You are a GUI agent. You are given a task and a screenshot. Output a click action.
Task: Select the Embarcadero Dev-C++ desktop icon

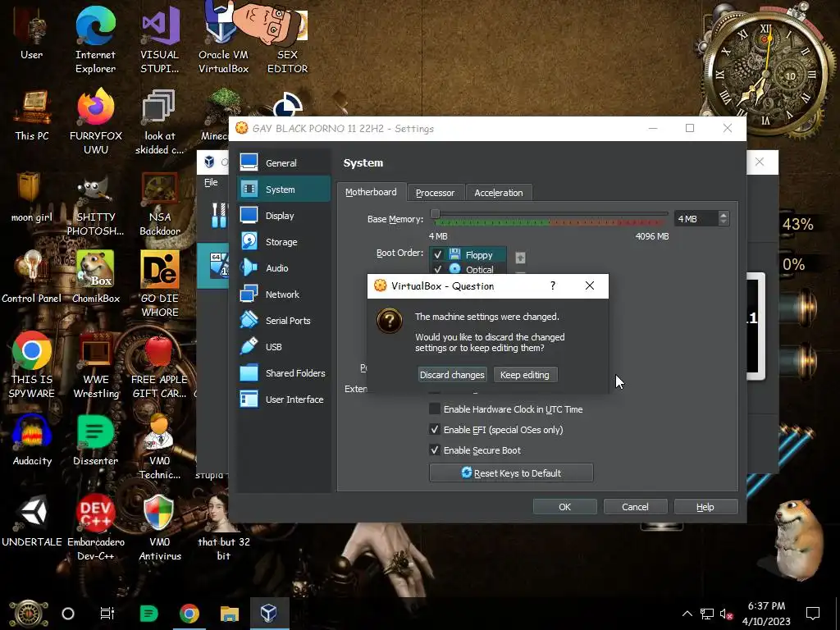tap(95, 527)
